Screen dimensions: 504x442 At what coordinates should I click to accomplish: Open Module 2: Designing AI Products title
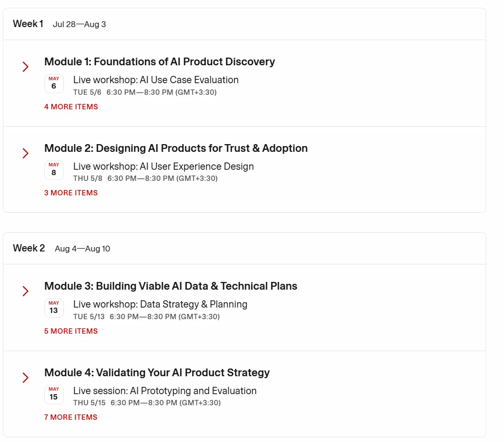point(176,148)
